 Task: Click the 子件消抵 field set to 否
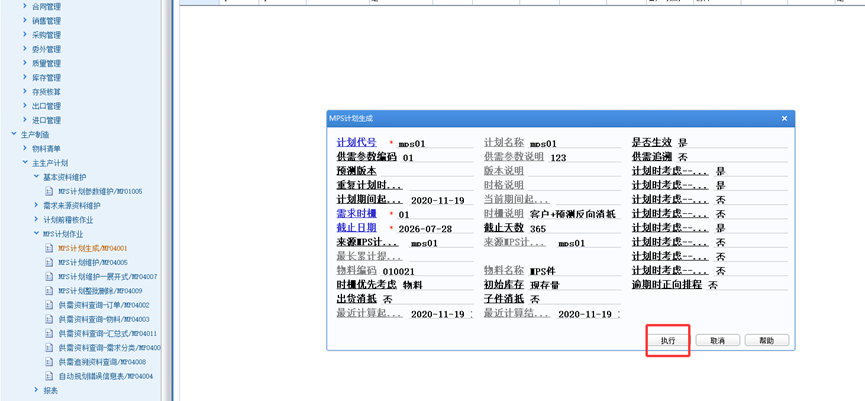pos(575,300)
